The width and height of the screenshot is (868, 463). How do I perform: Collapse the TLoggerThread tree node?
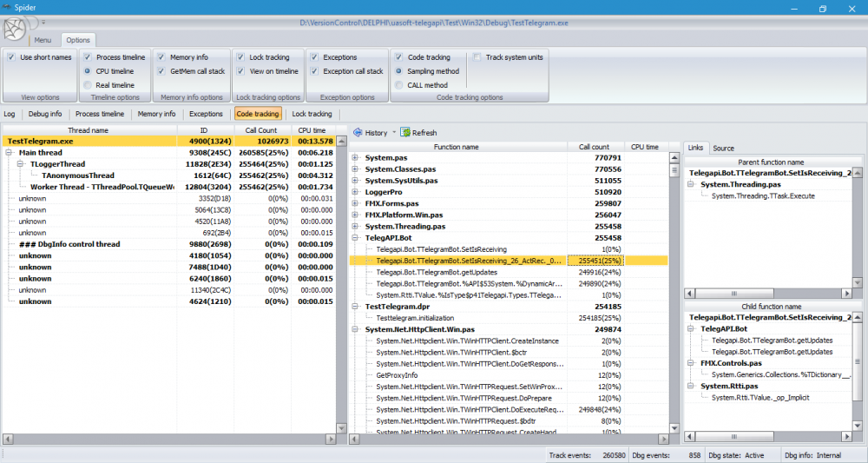click(20, 164)
